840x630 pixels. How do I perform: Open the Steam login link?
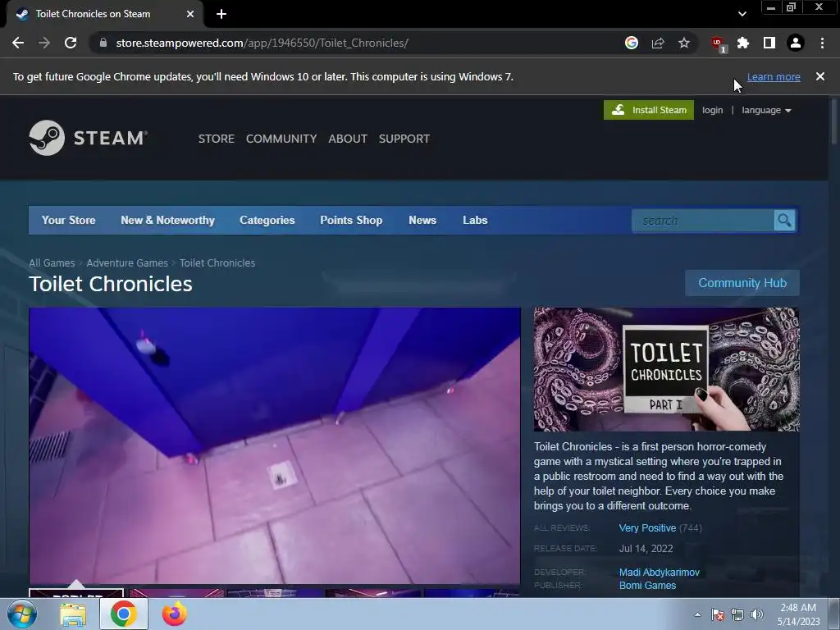713,110
